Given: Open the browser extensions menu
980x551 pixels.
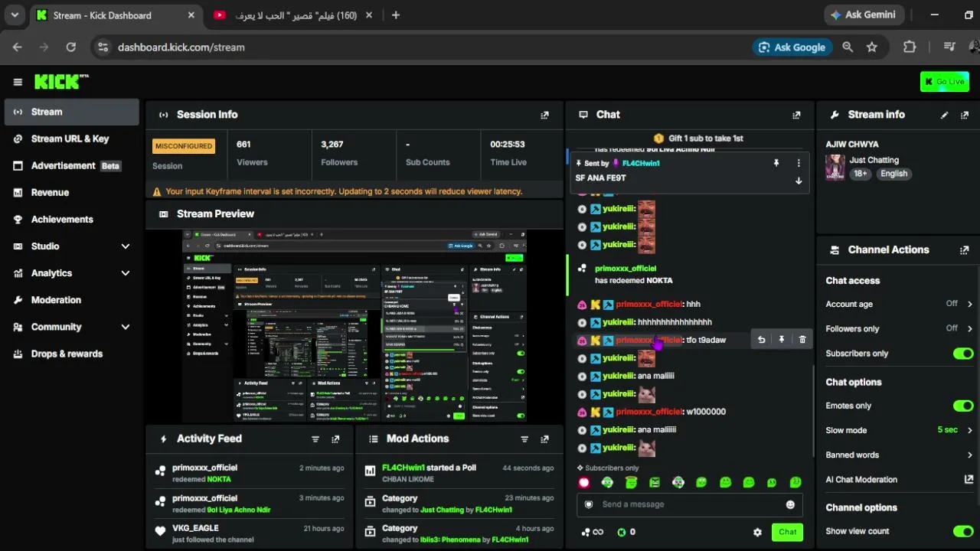Looking at the screenshot, I should (x=910, y=47).
